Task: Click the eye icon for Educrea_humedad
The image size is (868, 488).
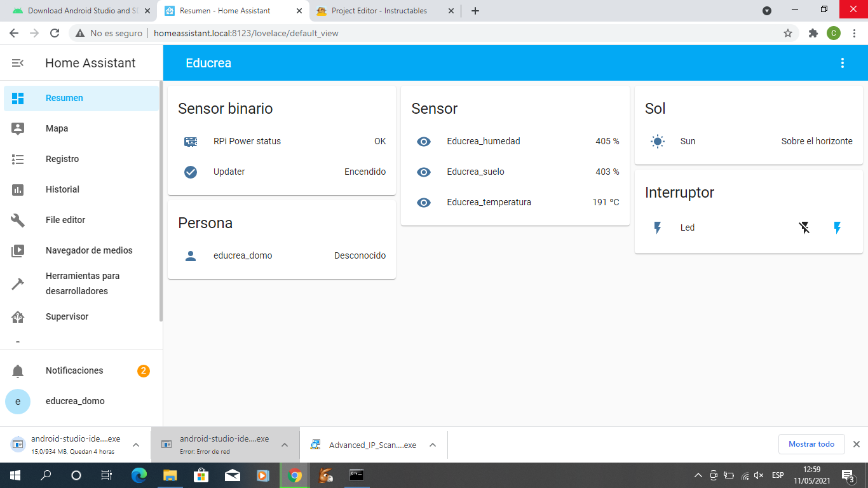Action: [424, 142]
